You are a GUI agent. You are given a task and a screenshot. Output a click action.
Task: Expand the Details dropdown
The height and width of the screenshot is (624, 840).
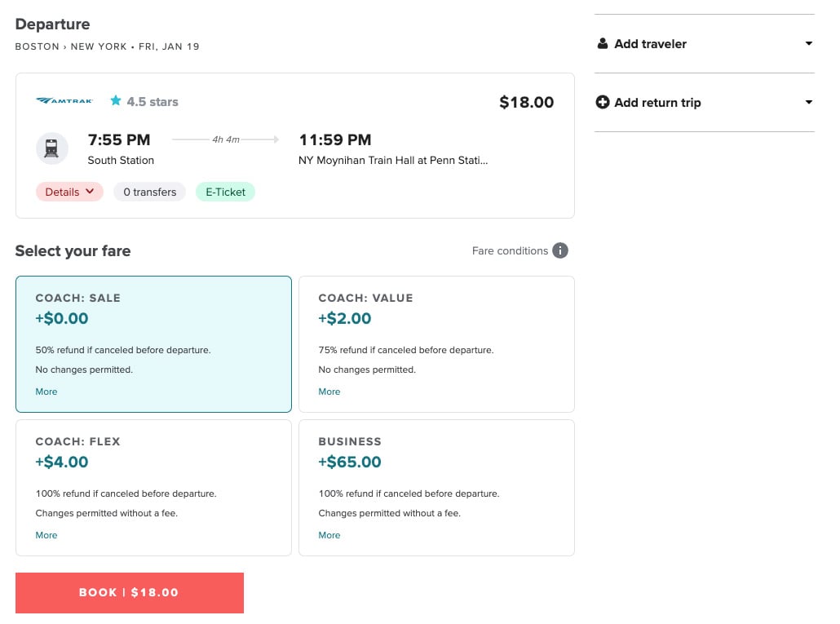point(69,192)
